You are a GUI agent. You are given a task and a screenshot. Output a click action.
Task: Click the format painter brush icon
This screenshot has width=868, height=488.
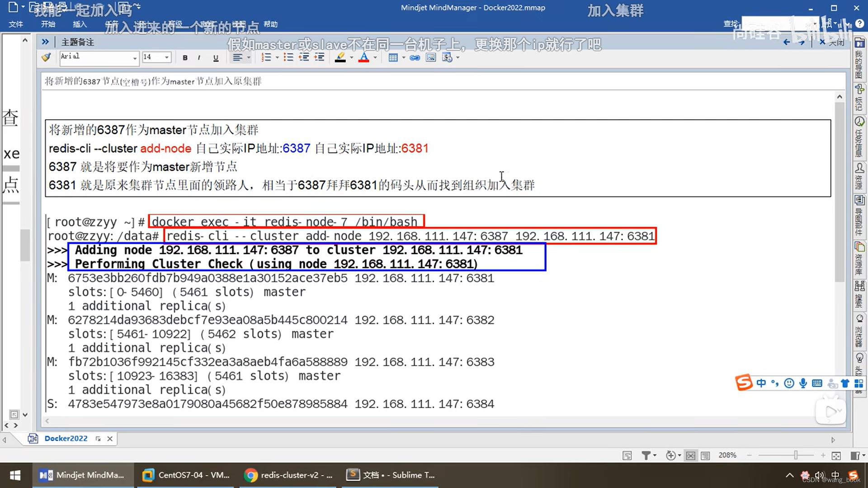[x=46, y=57]
